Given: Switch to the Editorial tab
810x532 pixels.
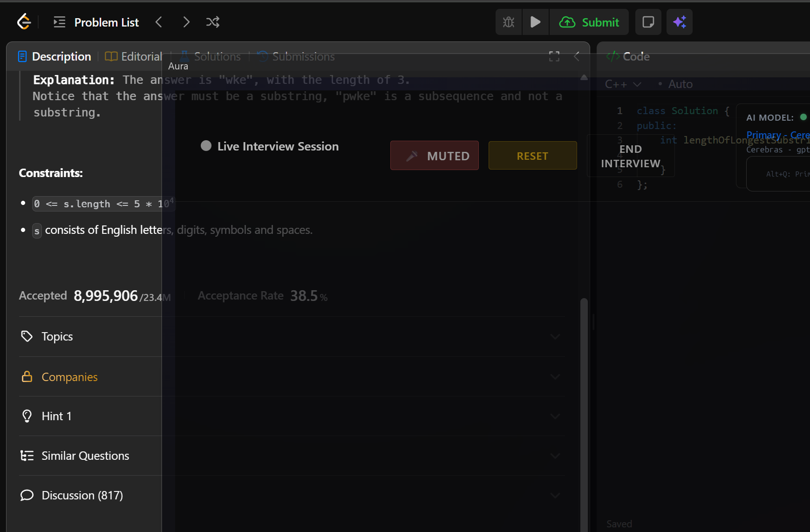Looking at the screenshot, I should click(133, 56).
